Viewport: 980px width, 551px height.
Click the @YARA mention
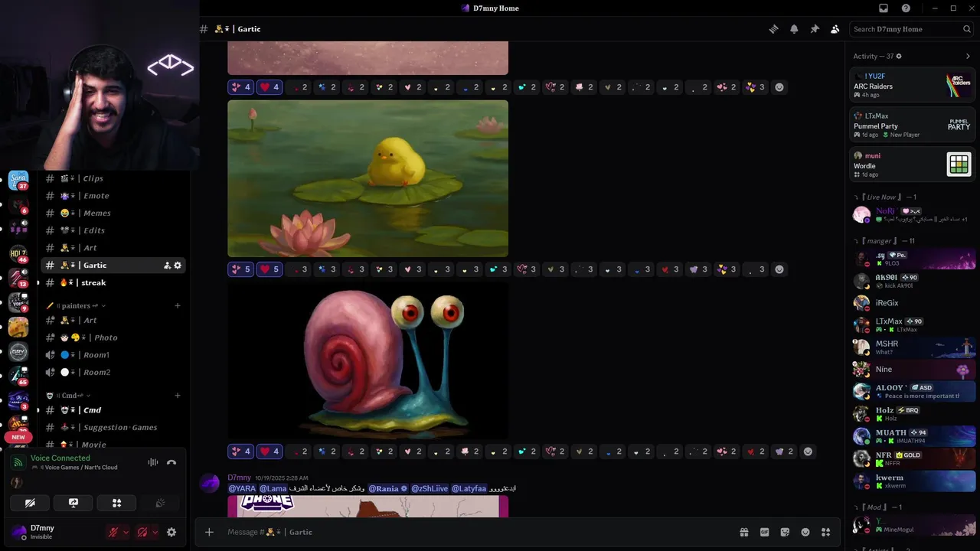pos(243,488)
